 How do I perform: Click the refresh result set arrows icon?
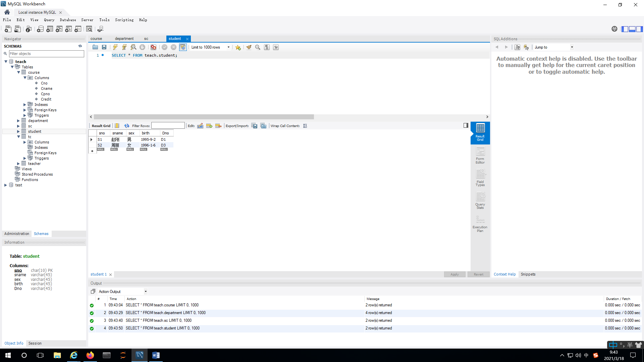(127, 126)
